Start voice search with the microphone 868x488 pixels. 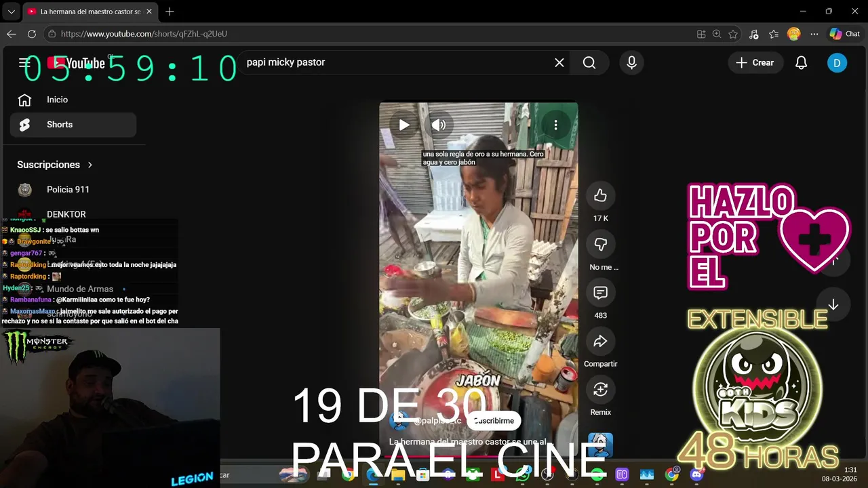click(x=631, y=62)
